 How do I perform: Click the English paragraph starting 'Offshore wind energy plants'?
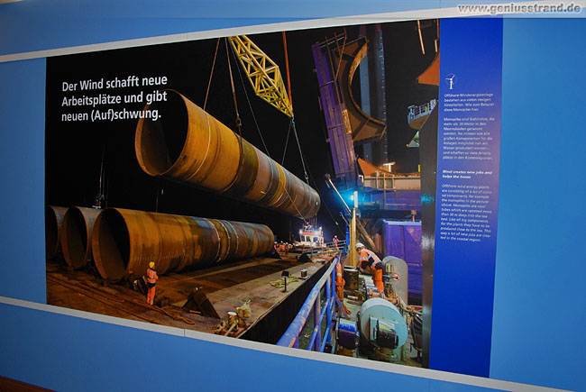[467, 212]
